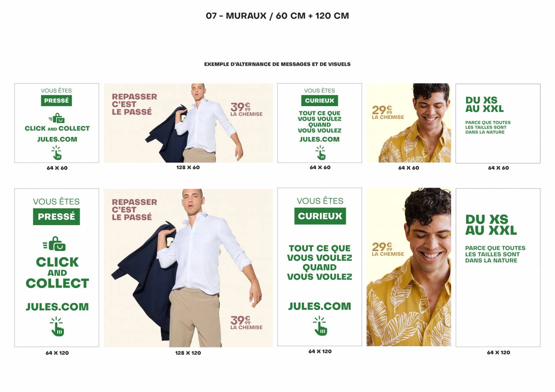555x392 pixels.
Task: Click JULES.COM text in tall PRESSÉ panel
Action: [57, 307]
